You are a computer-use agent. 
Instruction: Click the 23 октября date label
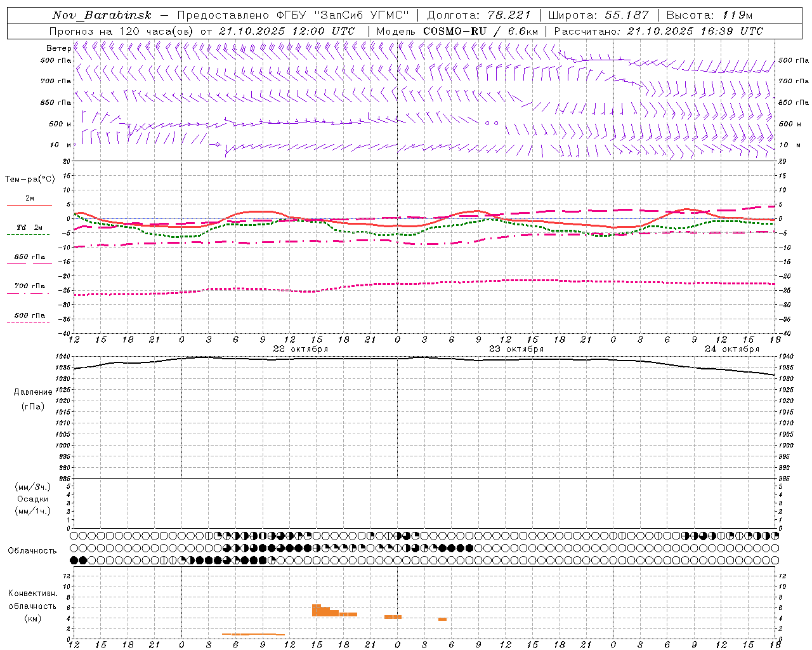[x=516, y=349]
